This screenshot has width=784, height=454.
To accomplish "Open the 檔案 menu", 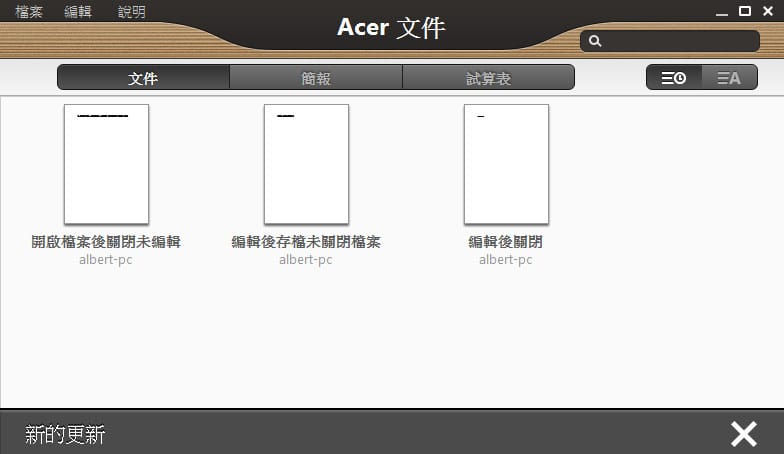I will (29, 12).
